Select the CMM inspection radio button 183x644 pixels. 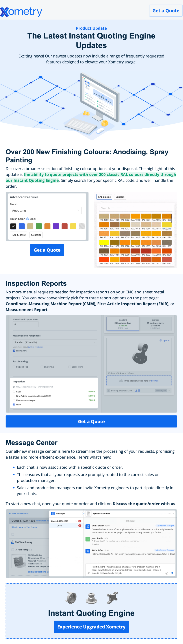point(14,392)
